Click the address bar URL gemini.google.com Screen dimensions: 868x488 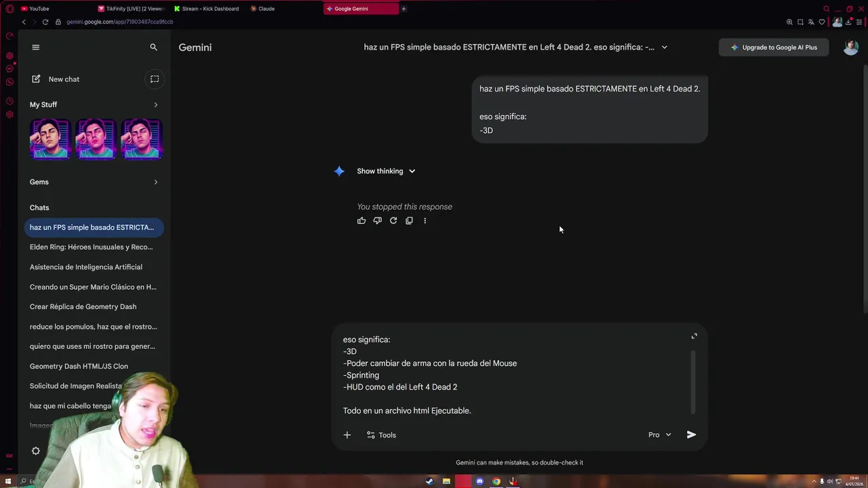[119, 22]
